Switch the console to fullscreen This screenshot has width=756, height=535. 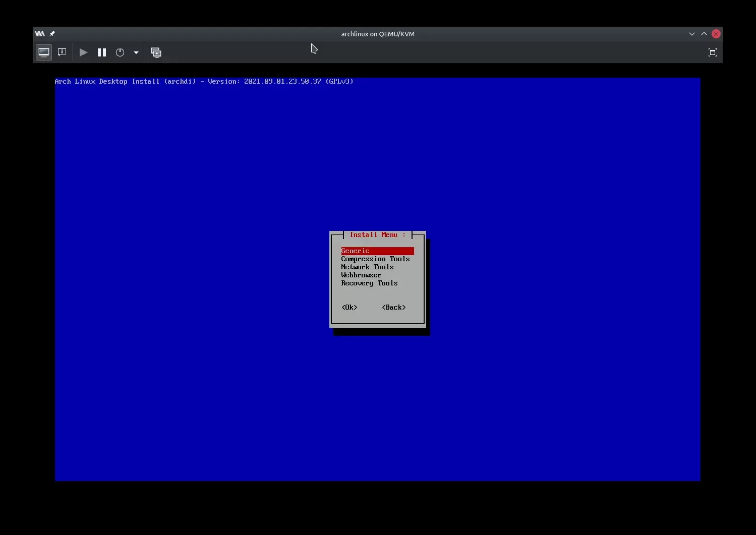tap(712, 52)
